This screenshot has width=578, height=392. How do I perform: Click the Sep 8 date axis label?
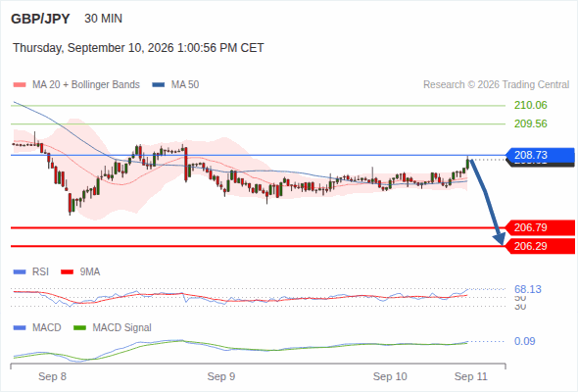(x=52, y=376)
